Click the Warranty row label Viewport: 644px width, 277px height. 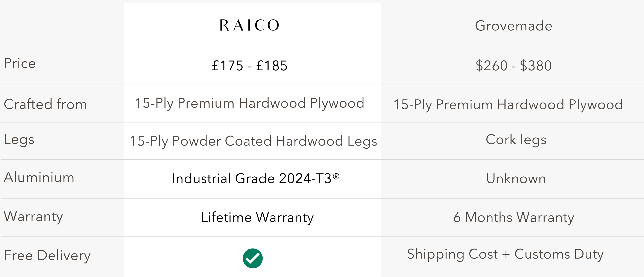tap(33, 217)
